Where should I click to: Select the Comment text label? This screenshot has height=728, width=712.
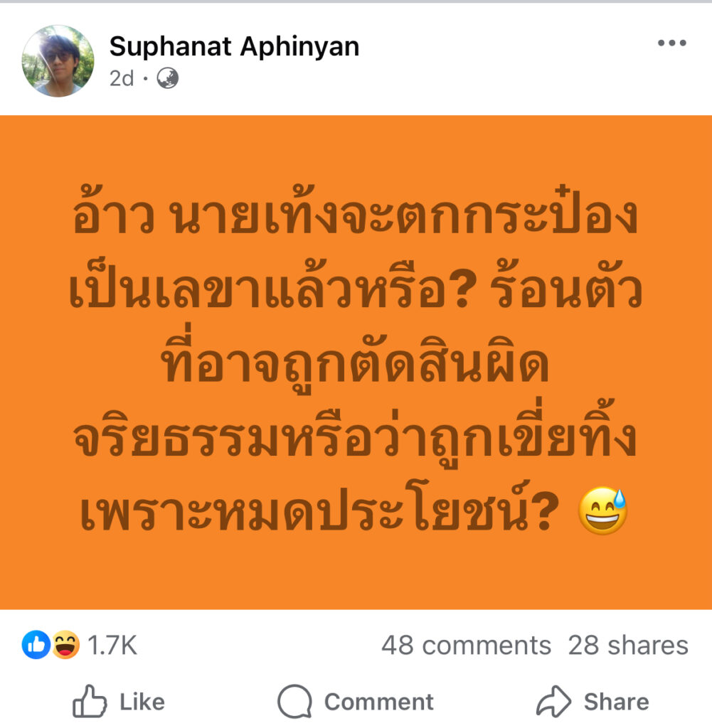coord(379,702)
